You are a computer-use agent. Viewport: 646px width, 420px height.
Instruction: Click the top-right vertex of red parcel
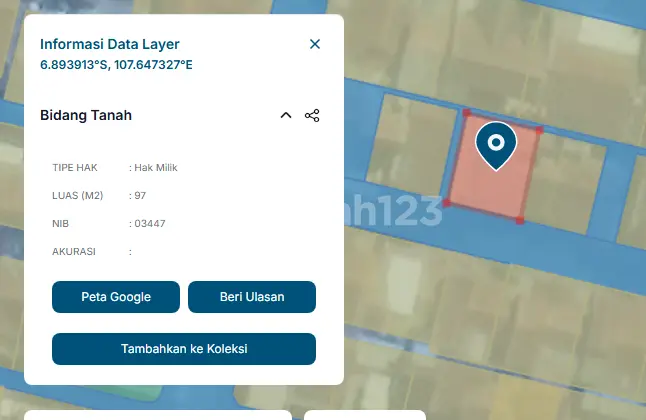coord(539,130)
